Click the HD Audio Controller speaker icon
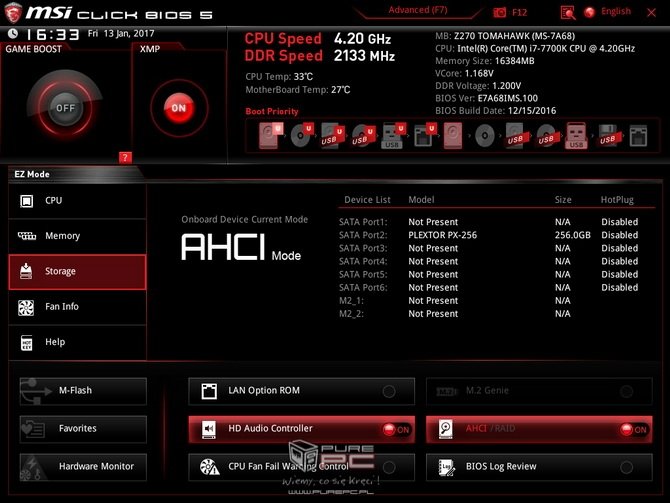670x503 pixels. (209, 429)
